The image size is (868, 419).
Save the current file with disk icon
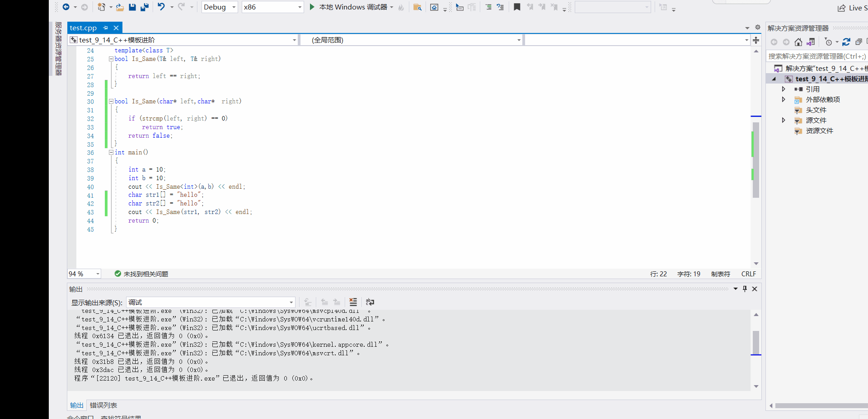[132, 7]
